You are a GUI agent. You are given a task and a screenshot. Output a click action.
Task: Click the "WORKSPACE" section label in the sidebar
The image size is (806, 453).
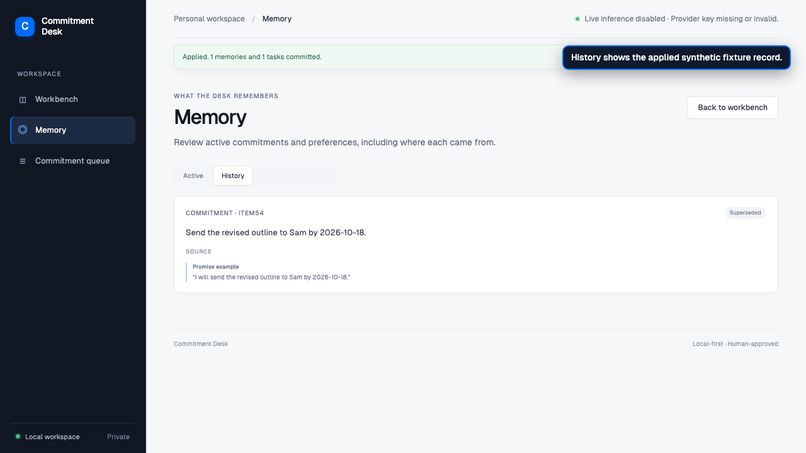[x=39, y=74]
